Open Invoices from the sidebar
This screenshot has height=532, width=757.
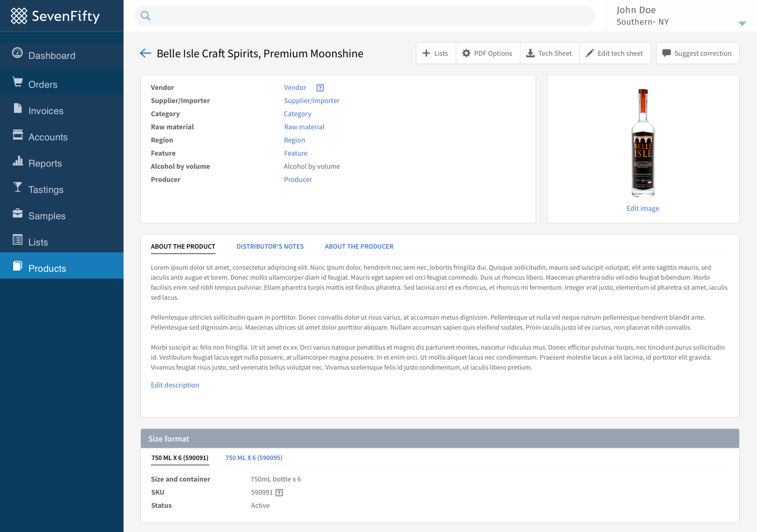pyautogui.click(x=62, y=108)
